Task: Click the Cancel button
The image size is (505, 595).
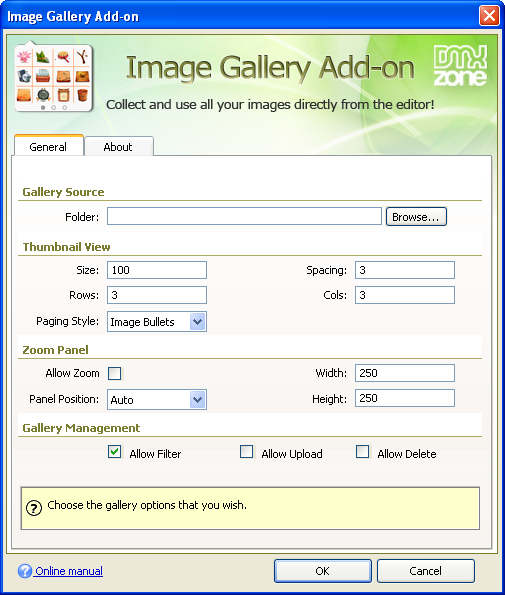Action: point(426,571)
